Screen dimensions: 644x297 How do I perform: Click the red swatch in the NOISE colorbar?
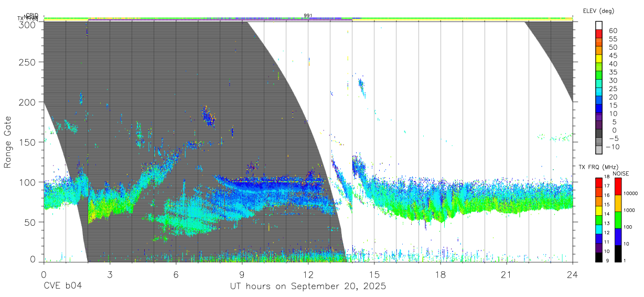point(617,186)
